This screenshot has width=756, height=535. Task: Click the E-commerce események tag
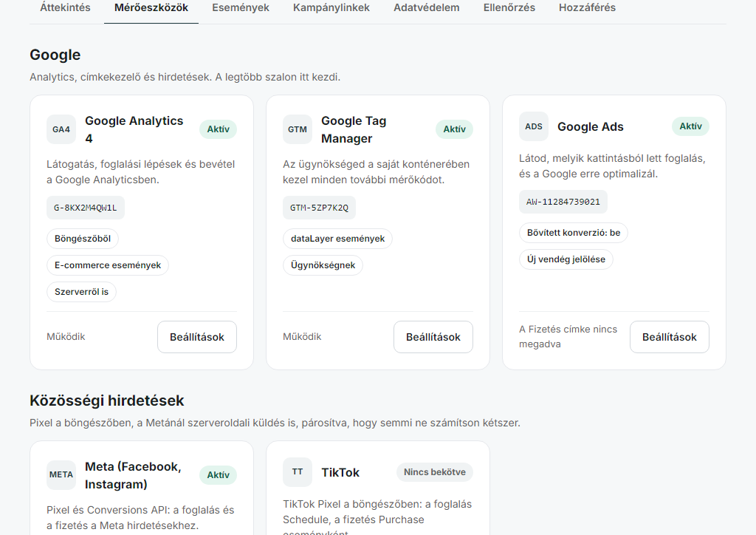pyautogui.click(x=108, y=265)
